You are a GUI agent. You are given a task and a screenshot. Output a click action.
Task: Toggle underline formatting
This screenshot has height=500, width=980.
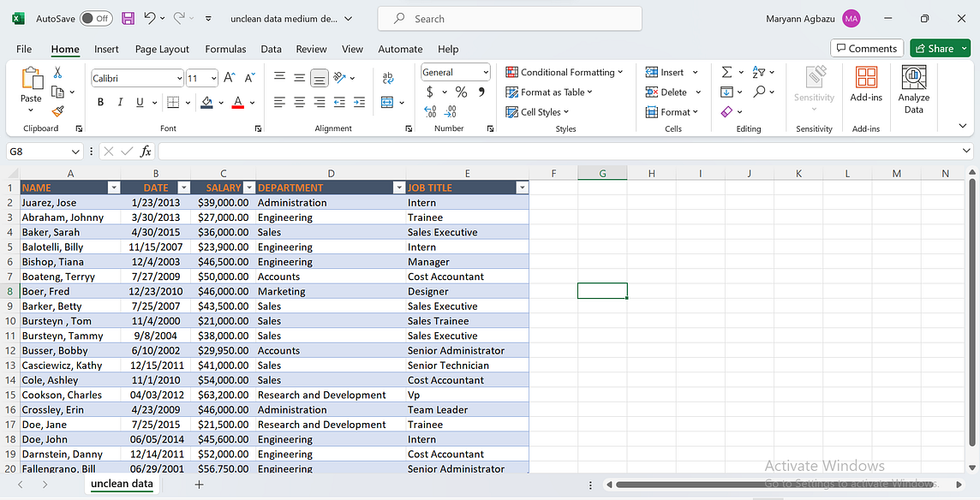point(138,101)
